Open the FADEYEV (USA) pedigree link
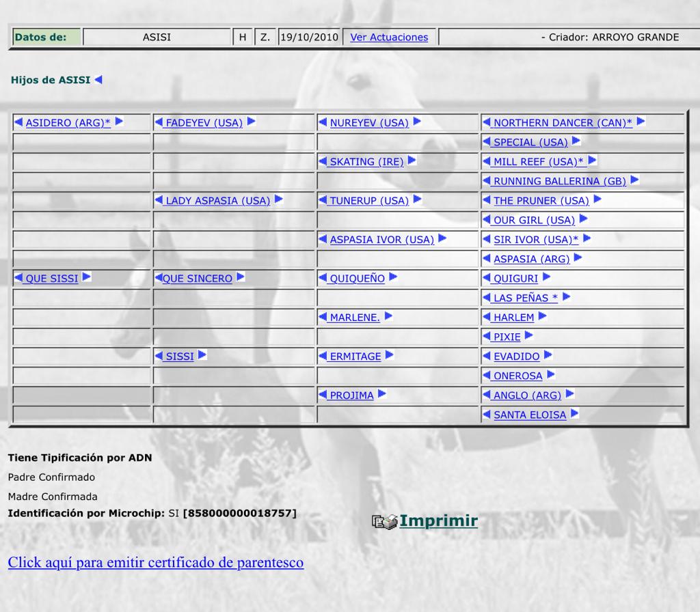This screenshot has height=612, width=700. [204, 123]
